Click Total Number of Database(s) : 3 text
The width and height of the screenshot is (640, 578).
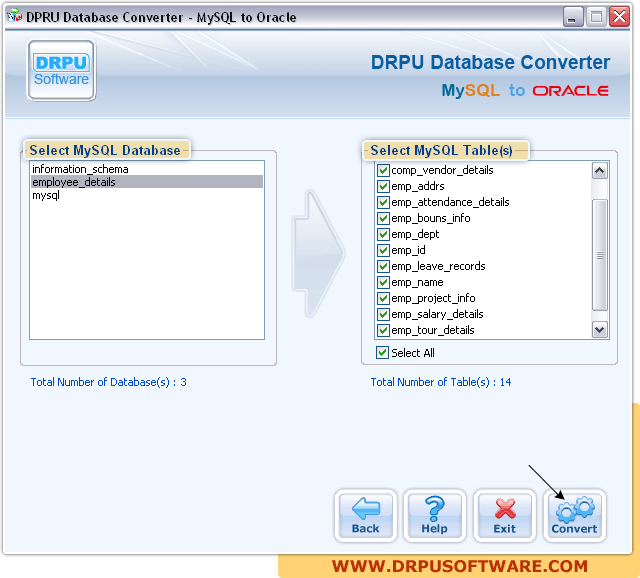109,382
